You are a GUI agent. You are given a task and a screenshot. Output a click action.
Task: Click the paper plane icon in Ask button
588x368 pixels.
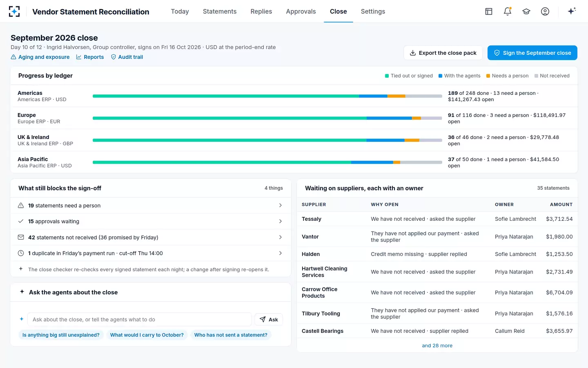(263, 319)
